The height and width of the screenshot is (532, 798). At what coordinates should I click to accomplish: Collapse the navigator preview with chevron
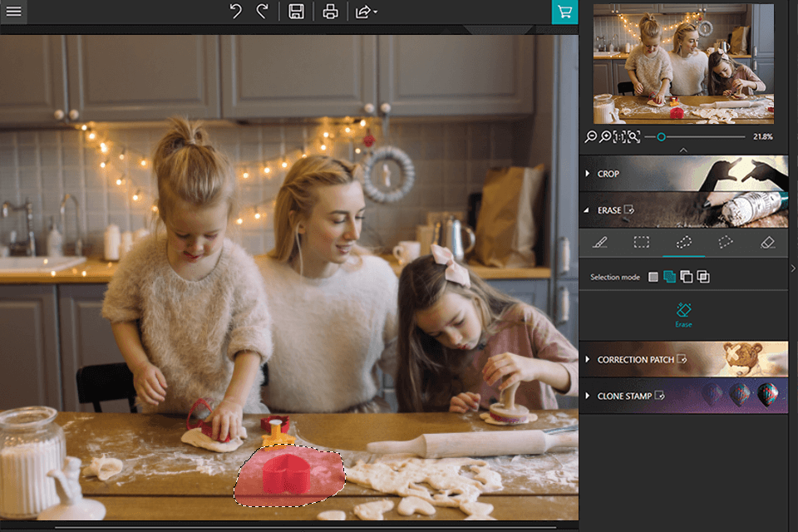[683, 150]
